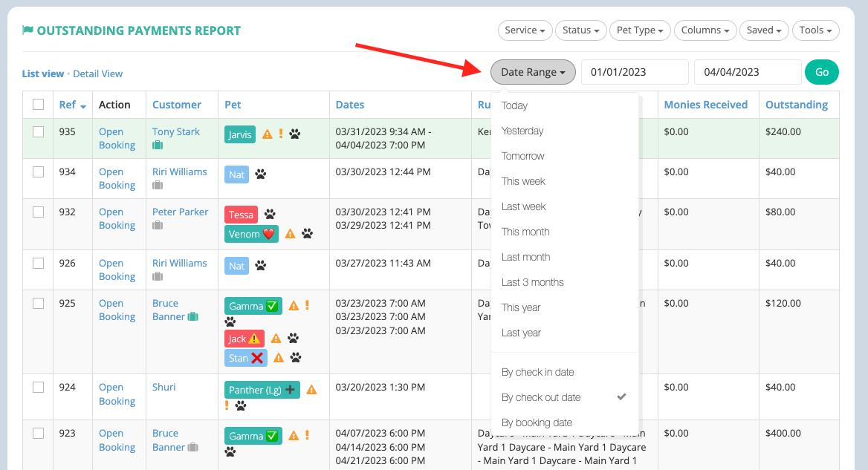Pick This week from the menu
Image resolution: width=868 pixels, height=470 pixels.
523,181
